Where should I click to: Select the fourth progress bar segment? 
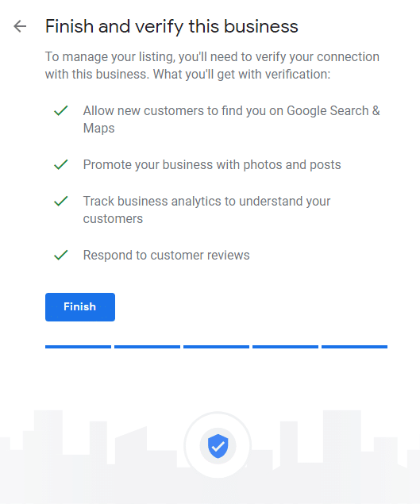tap(286, 347)
